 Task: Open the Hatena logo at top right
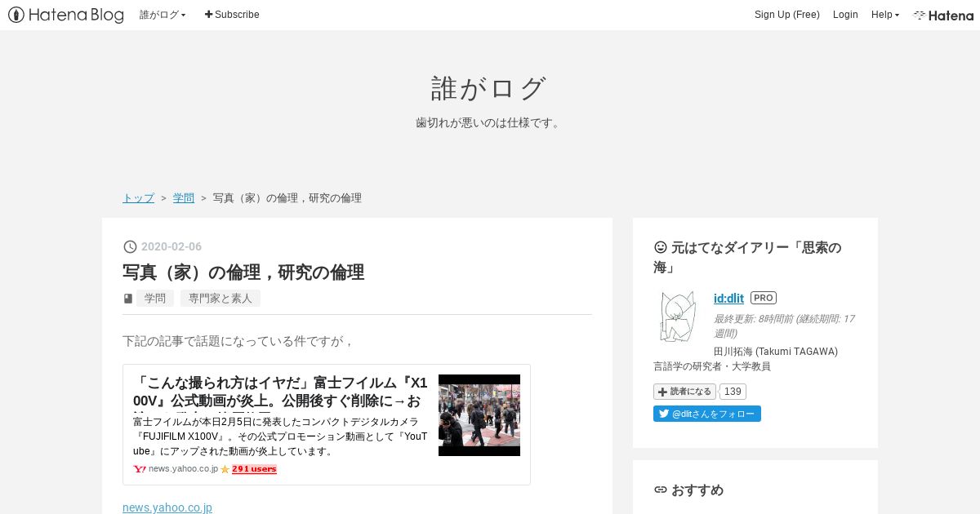coord(943,15)
